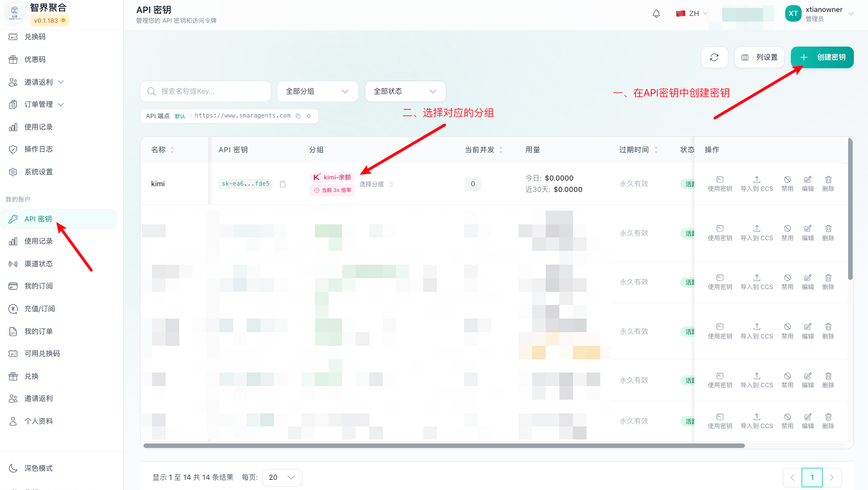Sort the table by 名称 column
Viewport: 868px width, 490px height.
(172, 150)
